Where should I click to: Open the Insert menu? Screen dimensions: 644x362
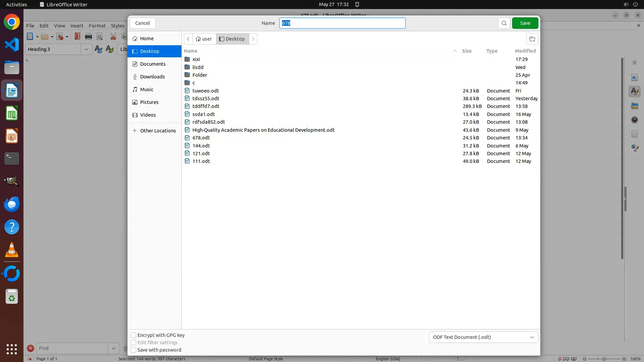tap(76, 26)
